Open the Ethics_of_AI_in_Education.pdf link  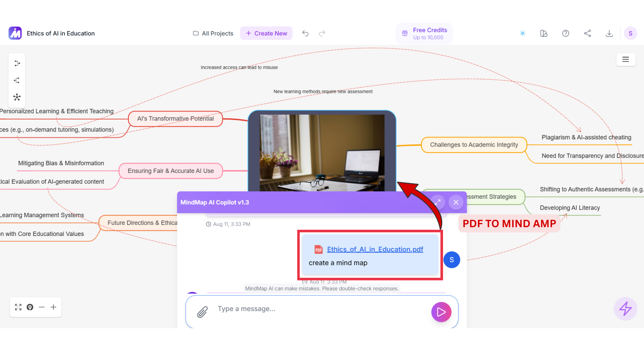tap(375, 249)
